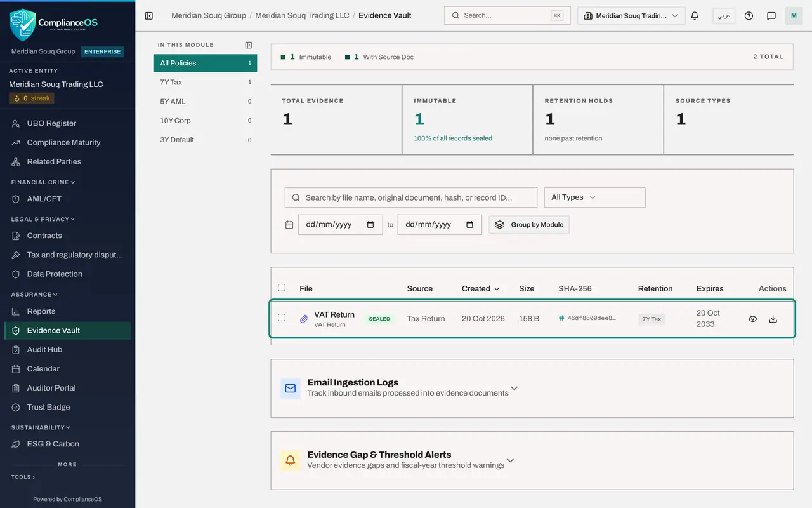Collapse the In This Module panel icon
812x508 pixels.
(x=249, y=45)
